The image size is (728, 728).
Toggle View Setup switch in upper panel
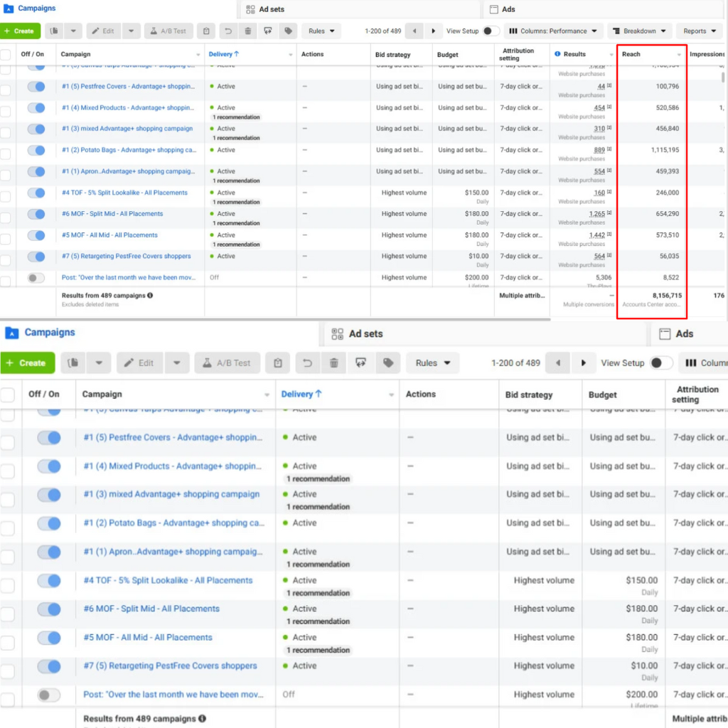click(x=491, y=31)
